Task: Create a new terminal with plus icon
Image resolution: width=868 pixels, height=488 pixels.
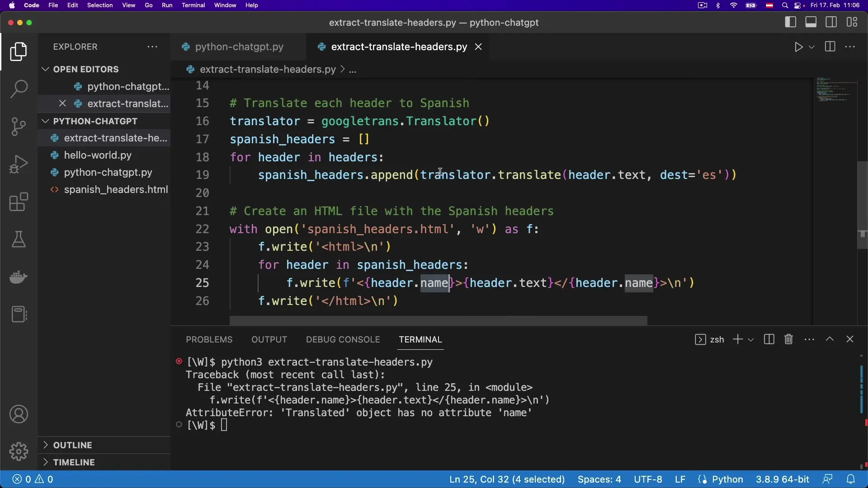Action: click(x=738, y=339)
